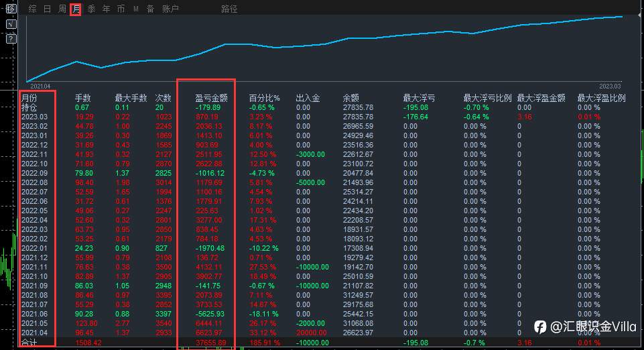
Task: Click balance value 20477.84
Action: pyautogui.click(x=358, y=174)
